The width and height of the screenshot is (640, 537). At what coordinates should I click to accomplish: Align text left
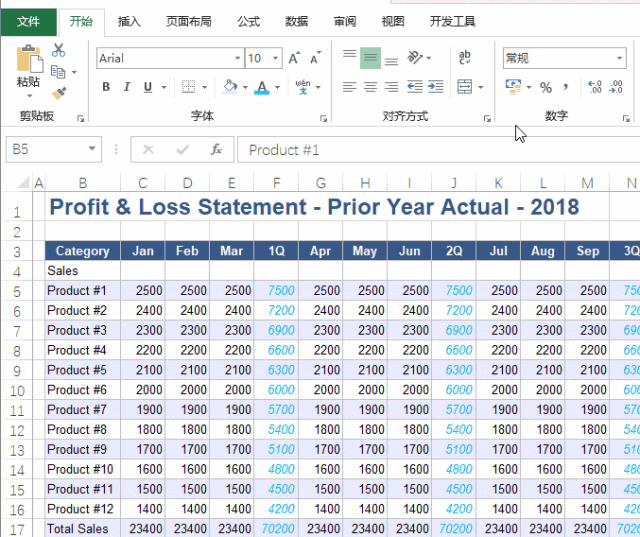349,87
